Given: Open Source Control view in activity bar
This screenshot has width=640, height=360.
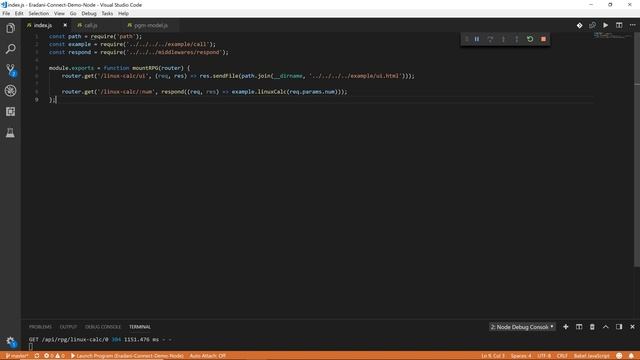Looking at the screenshot, I should coord(10,70).
